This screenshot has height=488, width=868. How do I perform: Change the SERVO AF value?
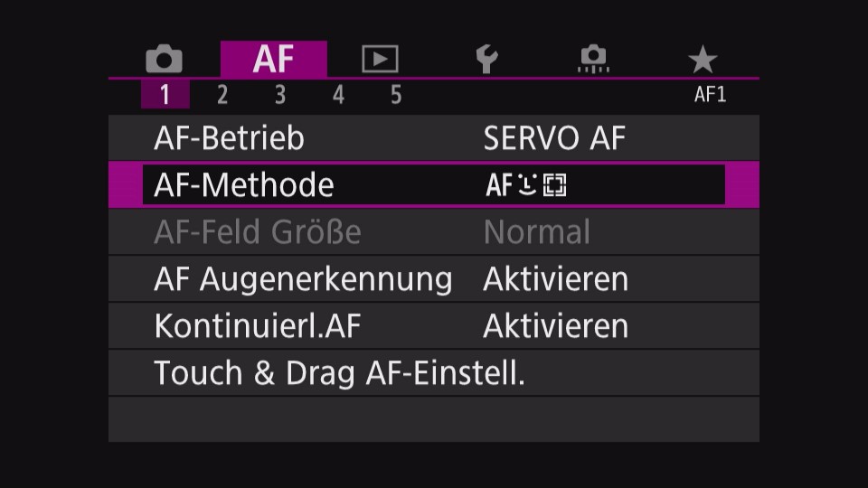[554, 137]
